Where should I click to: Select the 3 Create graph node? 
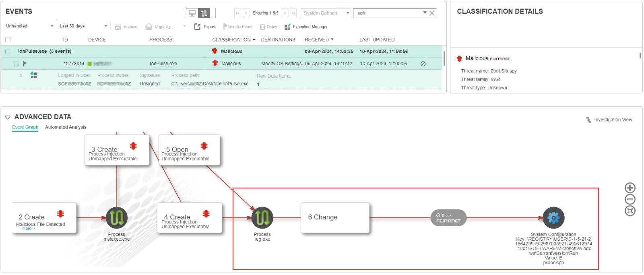tap(117, 150)
